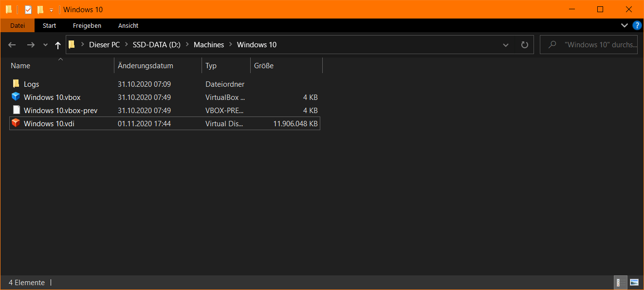Expand the chevron after SSD-DATA (D:)
This screenshot has width=644, height=290.
187,45
